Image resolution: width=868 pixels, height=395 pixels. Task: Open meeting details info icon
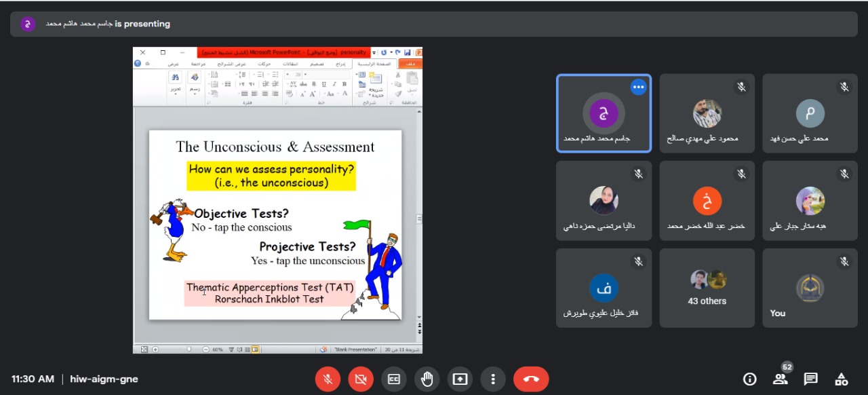(x=749, y=379)
